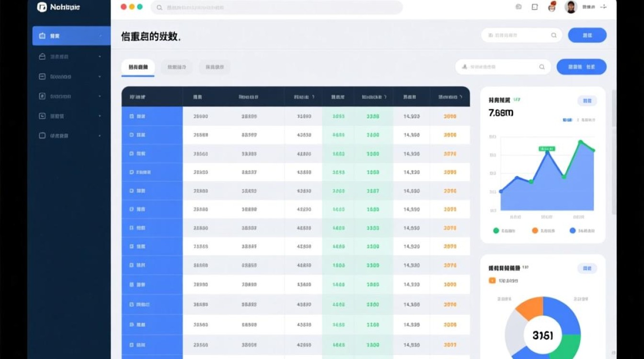Click the wide blue button above the line chart card

581,67
